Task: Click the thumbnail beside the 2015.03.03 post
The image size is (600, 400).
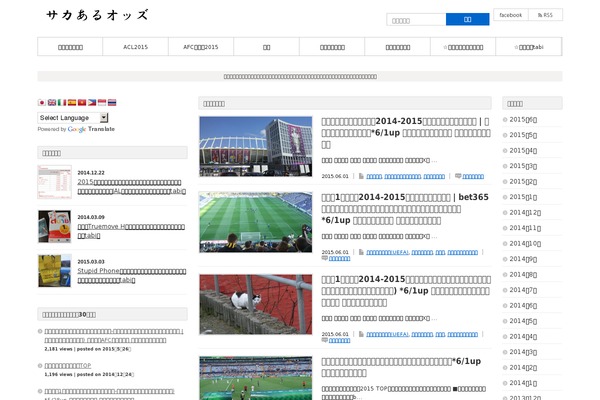Action: (54, 271)
